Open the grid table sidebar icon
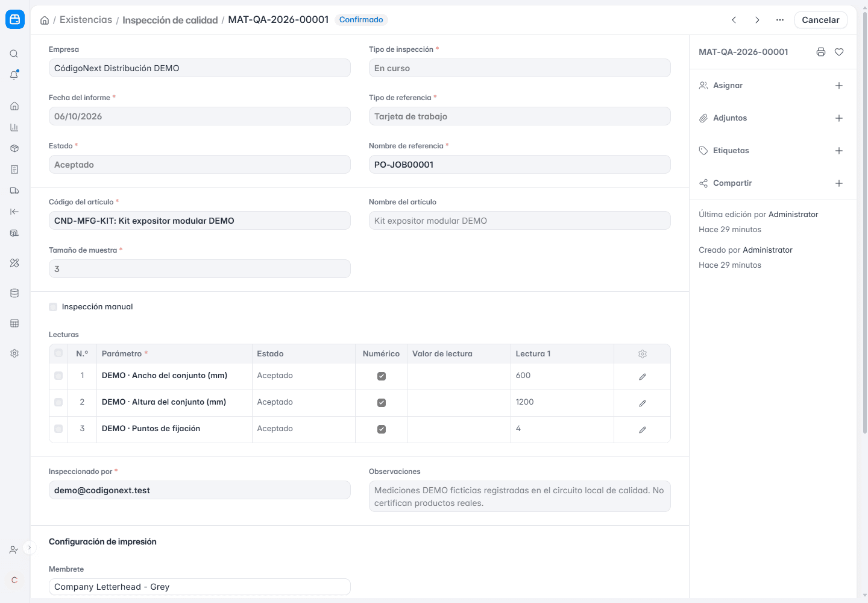This screenshot has height=603, width=868. coord(14,323)
